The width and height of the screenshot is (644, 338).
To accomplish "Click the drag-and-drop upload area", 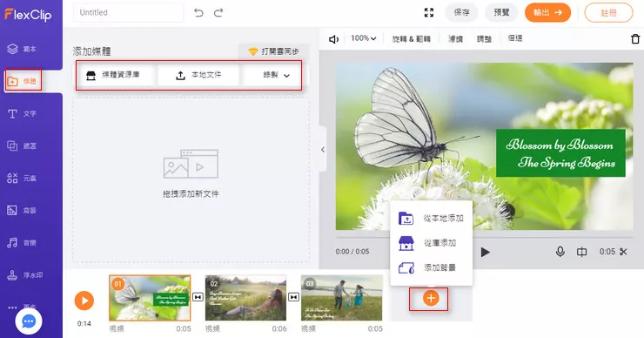I will (x=191, y=180).
